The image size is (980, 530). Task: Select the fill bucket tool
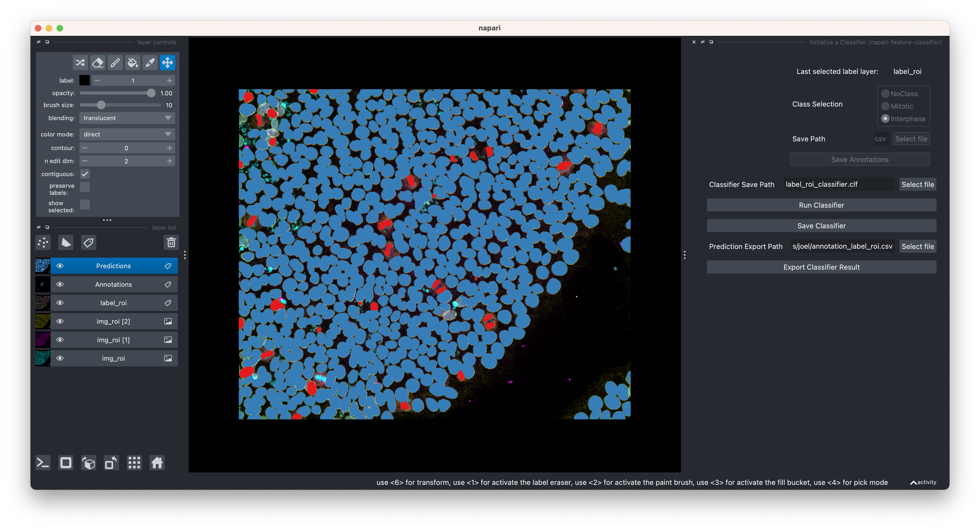click(x=132, y=62)
